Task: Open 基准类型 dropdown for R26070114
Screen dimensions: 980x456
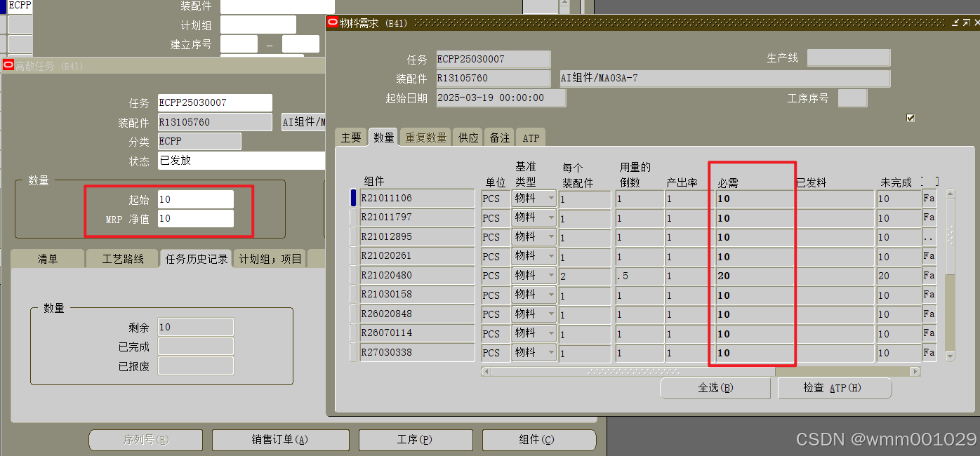Action: pos(551,334)
